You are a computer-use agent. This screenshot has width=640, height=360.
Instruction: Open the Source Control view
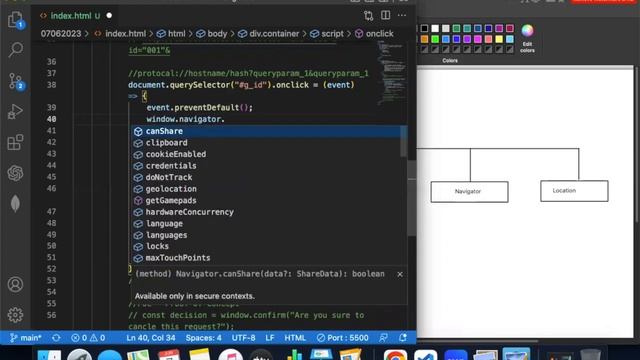coord(16,81)
